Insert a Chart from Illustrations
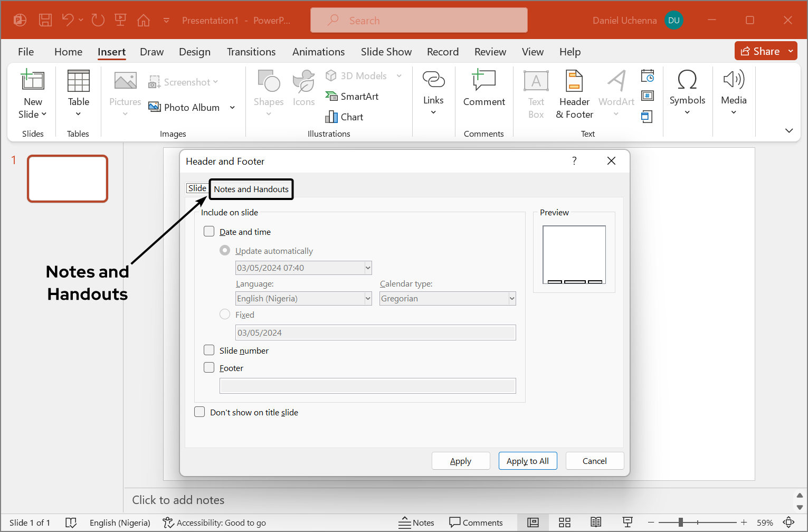Viewport: 808px width, 532px height. coord(345,117)
